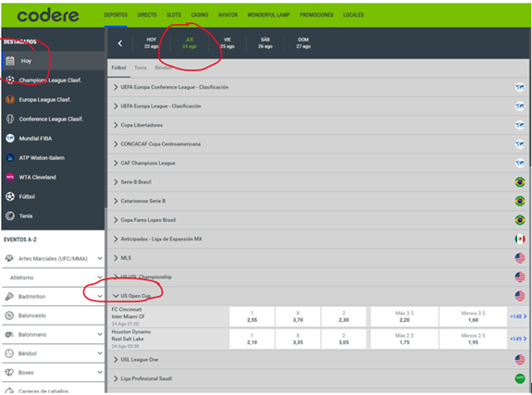Click the icon for Copa Libertadores row

pyautogui.click(x=520, y=125)
